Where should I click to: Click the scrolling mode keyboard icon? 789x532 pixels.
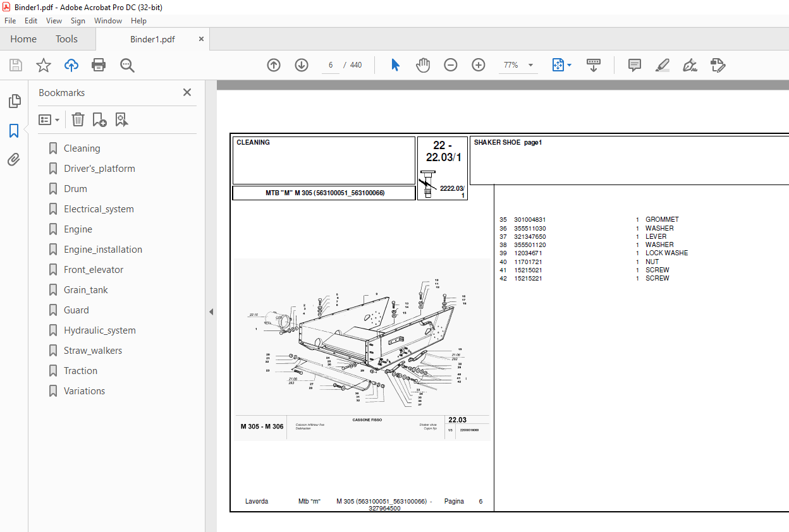click(594, 65)
